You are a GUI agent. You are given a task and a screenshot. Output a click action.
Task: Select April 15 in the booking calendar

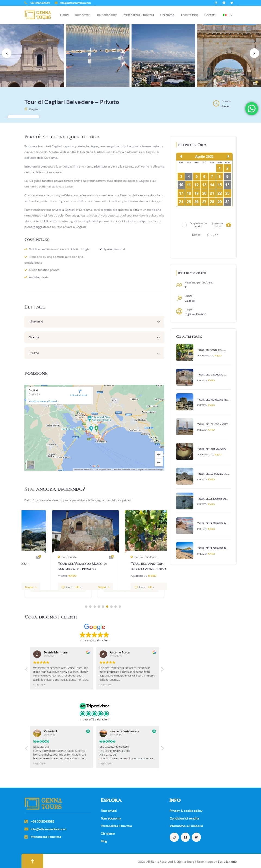click(220, 185)
